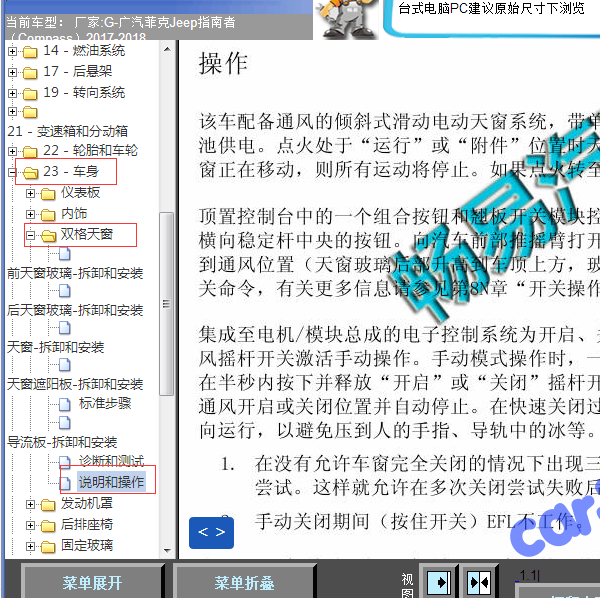This screenshot has height=598, width=600.
Task: Click the open folder icon for 23 - 车身
Action: pyautogui.click(x=30, y=173)
